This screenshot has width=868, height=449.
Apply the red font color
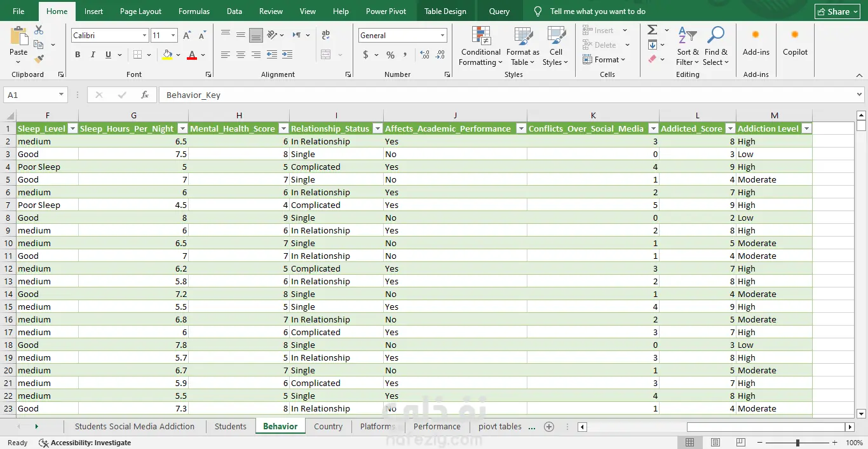click(x=192, y=55)
